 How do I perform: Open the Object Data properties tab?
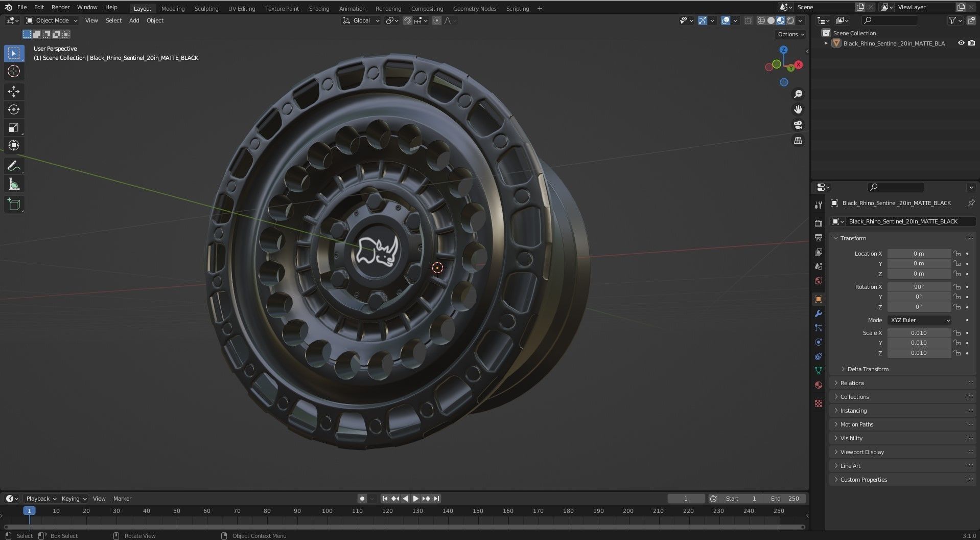[x=819, y=371]
